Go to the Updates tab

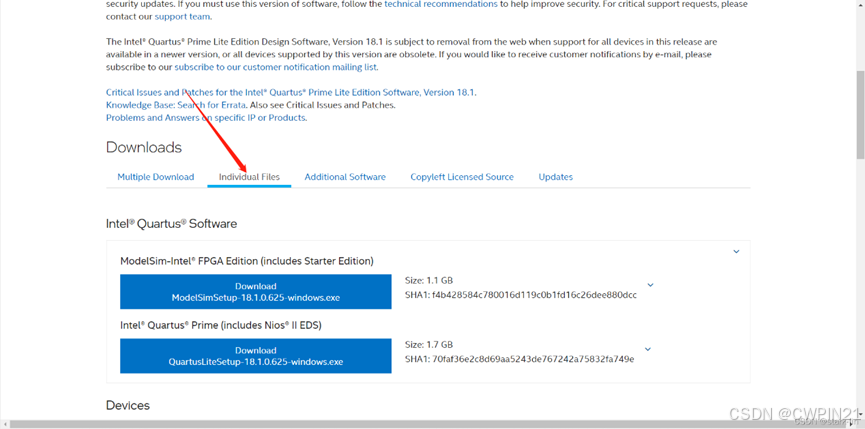pyautogui.click(x=556, y=177)
